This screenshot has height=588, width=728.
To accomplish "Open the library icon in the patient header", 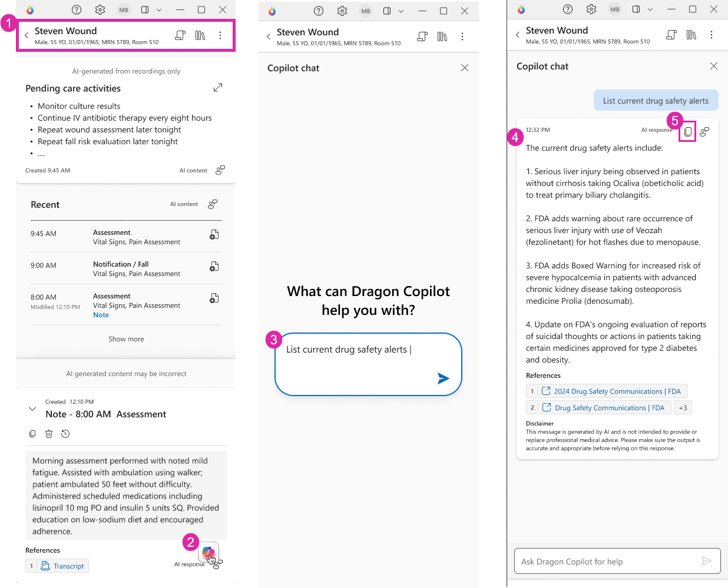I will 200,35.
